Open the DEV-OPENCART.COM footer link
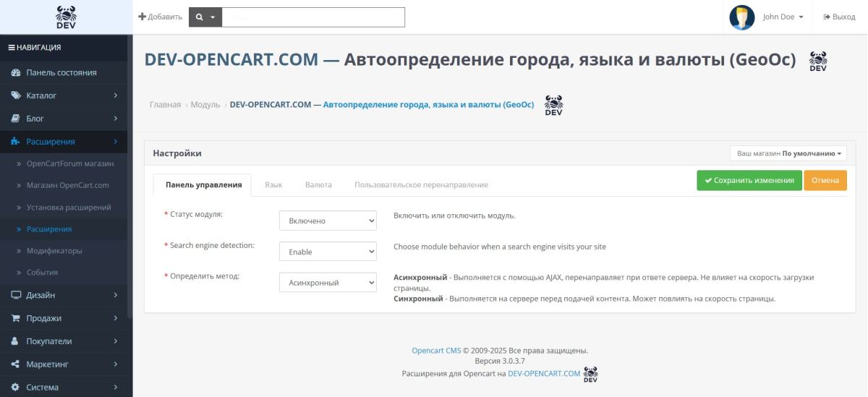868x397 pixels. (x=544, y=374)
